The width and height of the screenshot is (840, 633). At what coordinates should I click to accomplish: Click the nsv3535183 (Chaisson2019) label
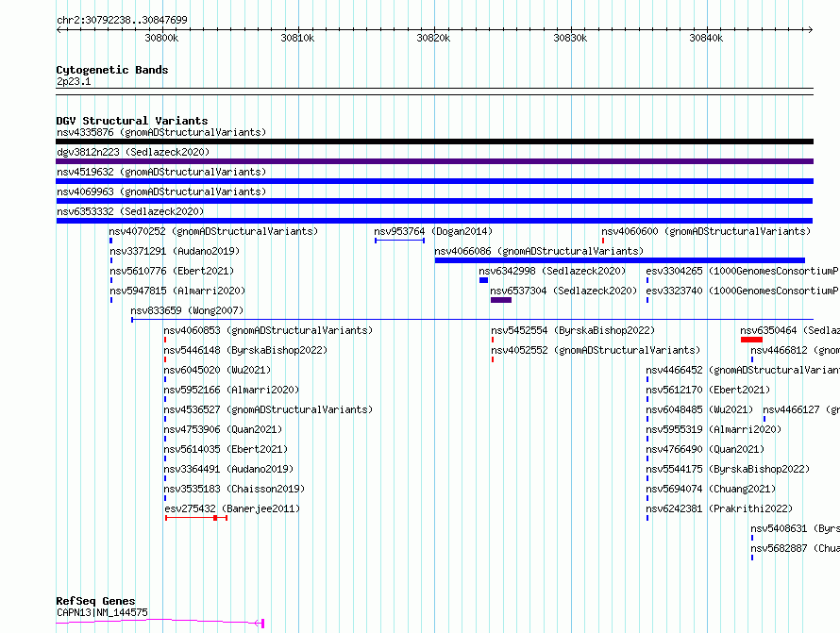[234, 489]
